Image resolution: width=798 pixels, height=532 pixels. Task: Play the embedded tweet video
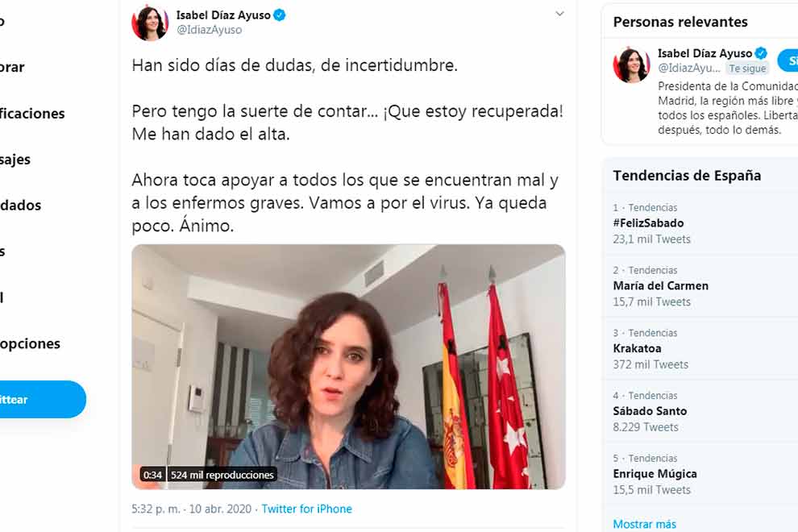pyautogui.click(x=348, y=367)
